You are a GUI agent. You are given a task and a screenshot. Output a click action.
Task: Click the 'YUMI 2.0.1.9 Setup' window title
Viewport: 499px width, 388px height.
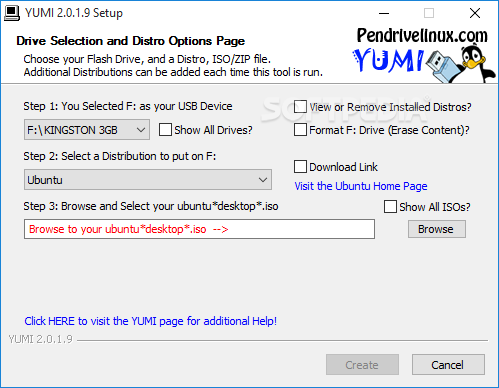74,13
